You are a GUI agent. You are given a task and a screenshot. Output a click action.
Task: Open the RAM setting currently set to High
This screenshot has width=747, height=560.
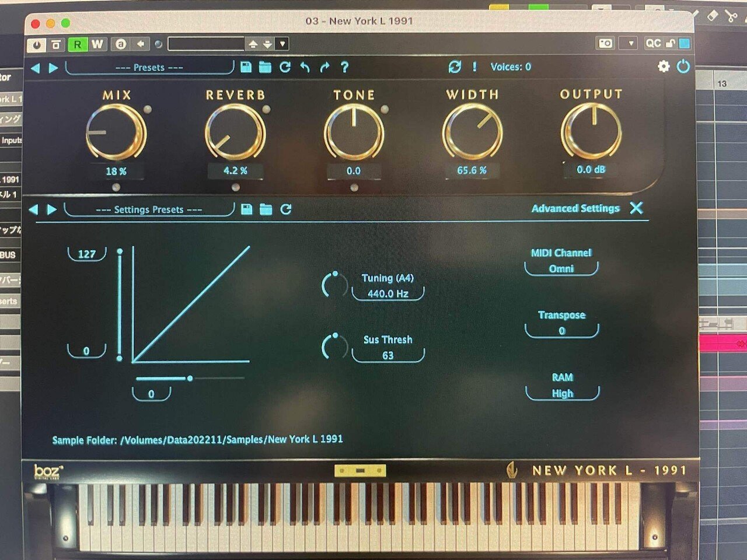[561, 393]
